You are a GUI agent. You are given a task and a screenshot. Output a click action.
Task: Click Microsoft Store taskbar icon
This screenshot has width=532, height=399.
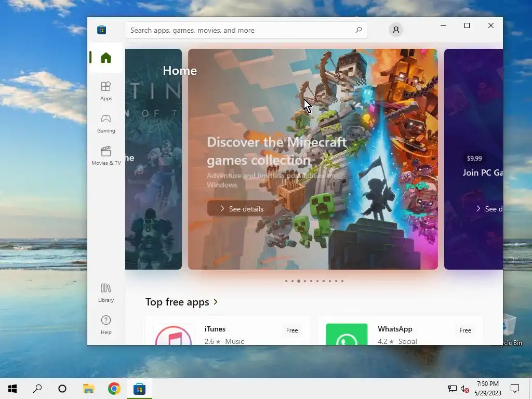[x=139, y=389]
